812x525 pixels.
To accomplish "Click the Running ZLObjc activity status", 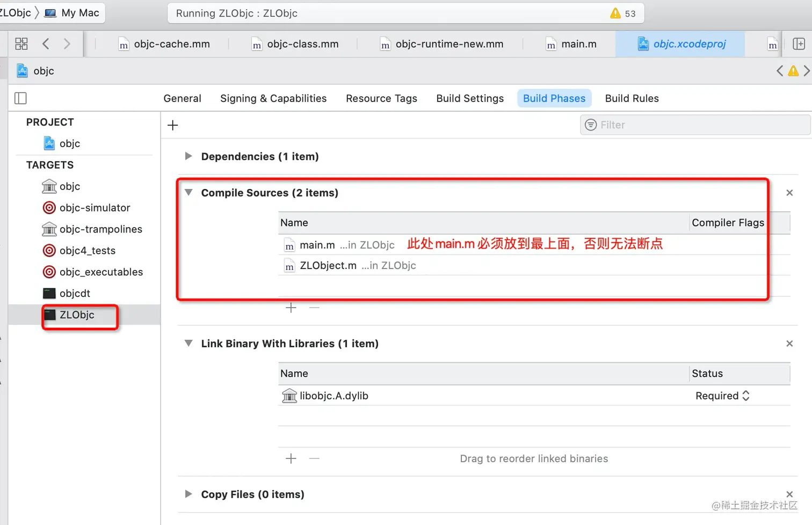I will point(237,13).
